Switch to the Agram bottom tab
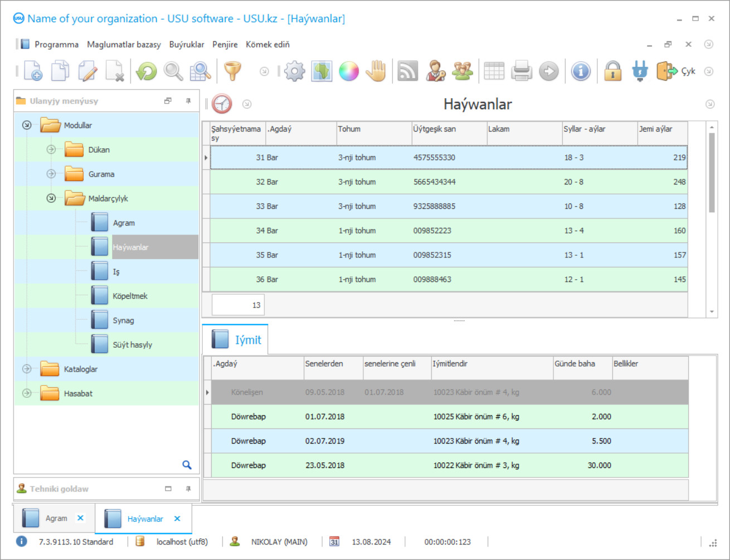730x560 pixels. click(56, 518)
